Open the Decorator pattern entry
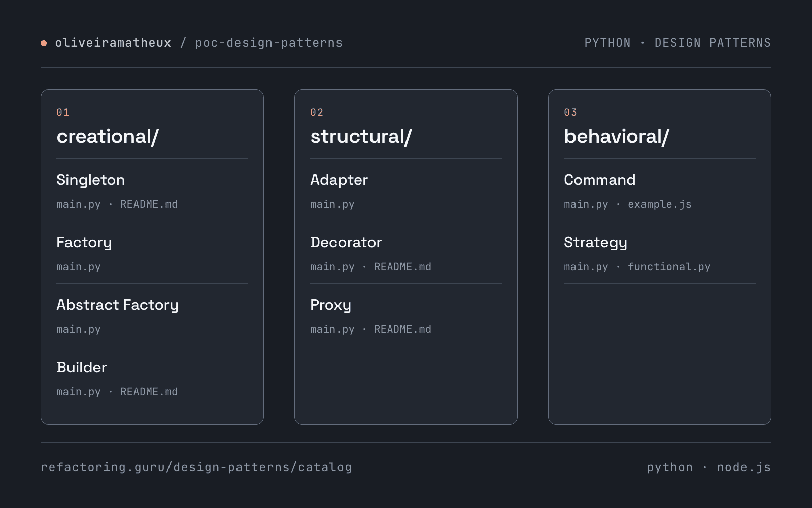This screenshot has width=812, height=508. 346,242
